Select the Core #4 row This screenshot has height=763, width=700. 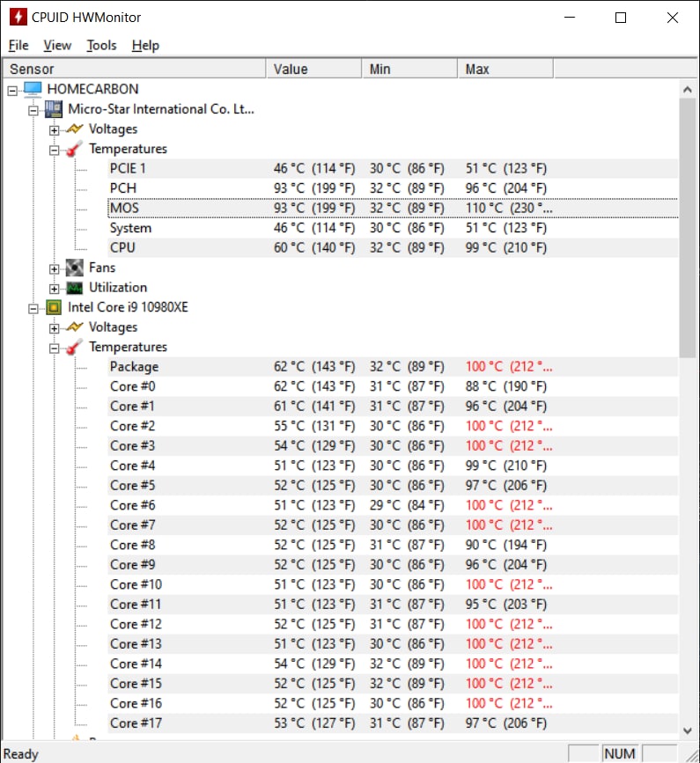pos(393,466)
